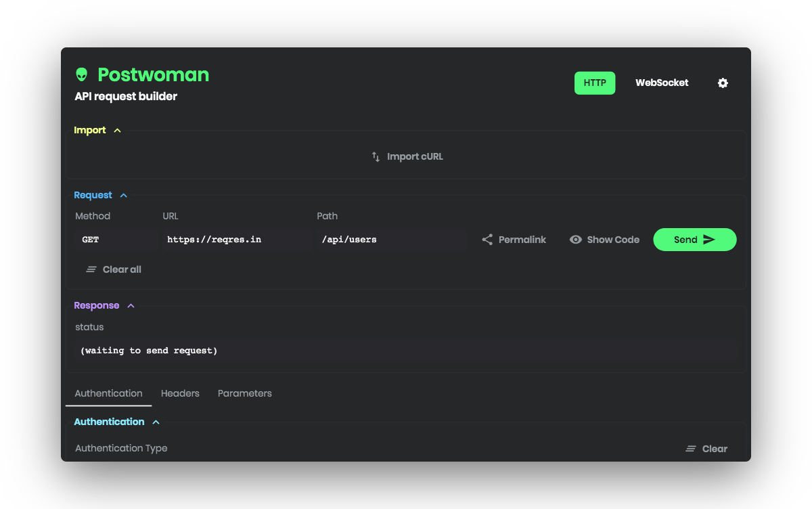Collapse the Import section chevron
Screen dimensions: 812x509
(117, 131)
